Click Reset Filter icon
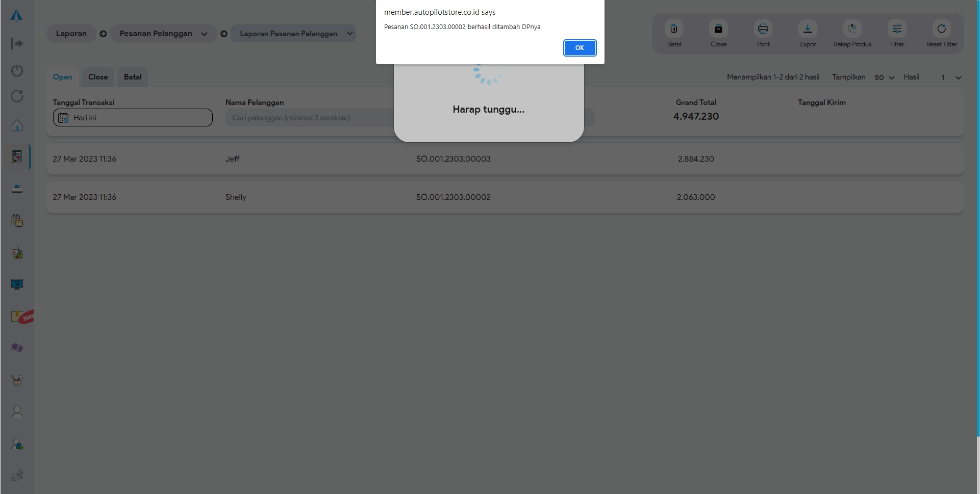The height and width of the screenshot is (494, 980). [x=941, y=29]
